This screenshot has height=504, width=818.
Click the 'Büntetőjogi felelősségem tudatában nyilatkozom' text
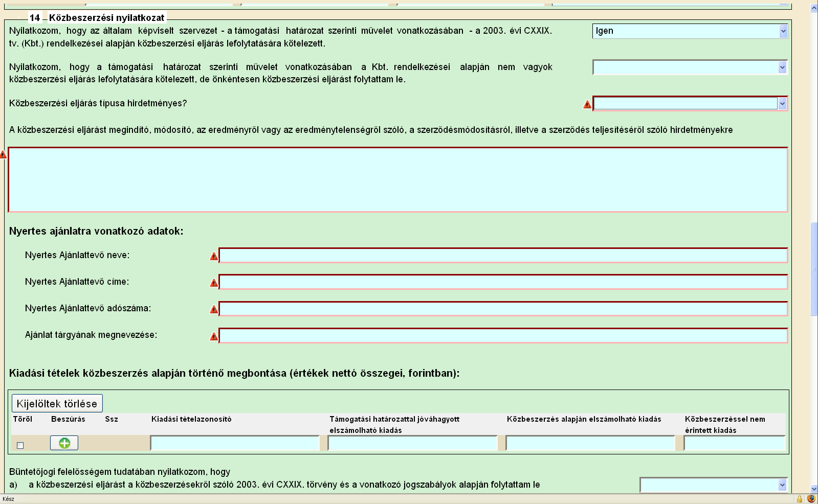click(120, 472)
